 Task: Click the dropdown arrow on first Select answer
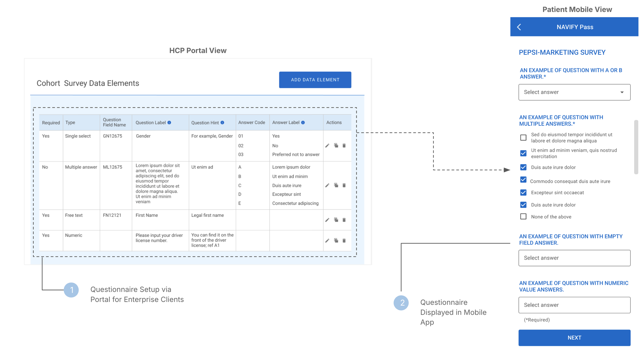click(x=622, y=92)
